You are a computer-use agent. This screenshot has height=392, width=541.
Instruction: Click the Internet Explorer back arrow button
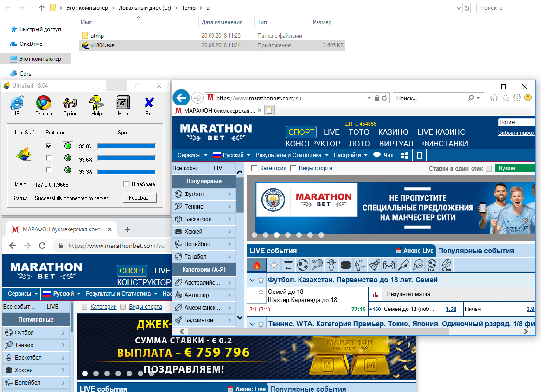tap(181, 98)
